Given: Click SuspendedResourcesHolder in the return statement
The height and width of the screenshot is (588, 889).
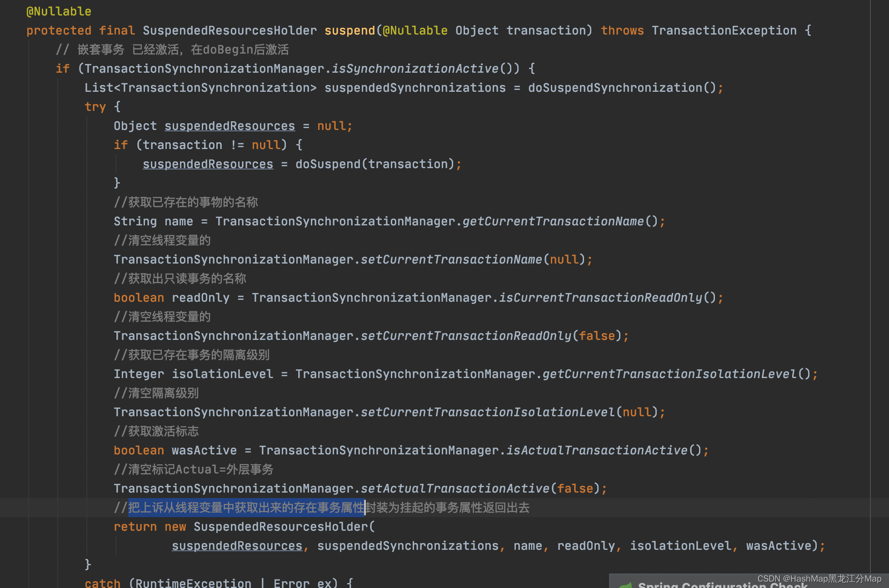Looking at the screenshot, I should tap(280, 527).
